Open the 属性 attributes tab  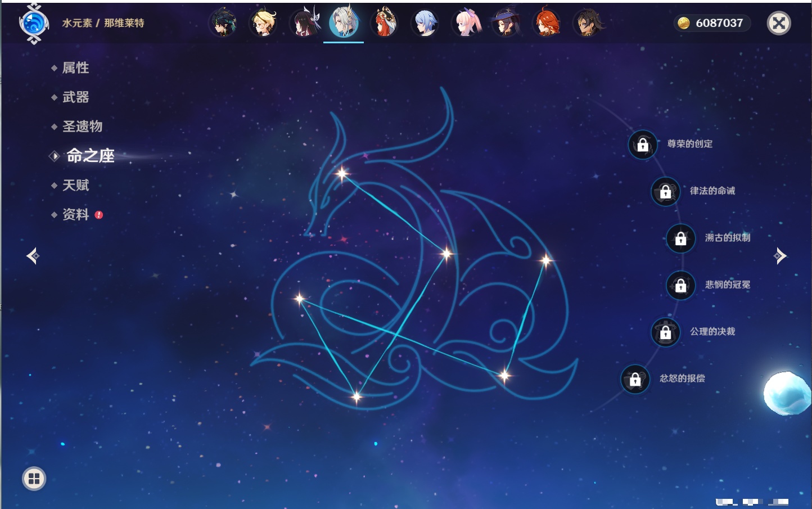pyautogui.click(x=75, y=68)
